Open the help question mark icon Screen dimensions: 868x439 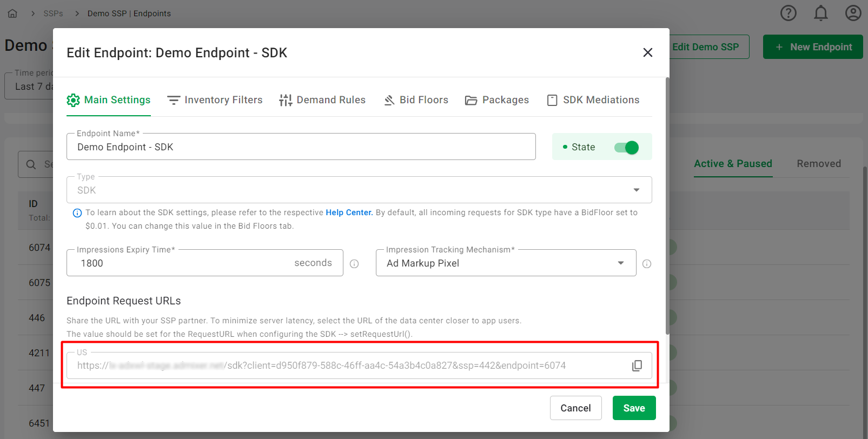(x=788, y=13)
